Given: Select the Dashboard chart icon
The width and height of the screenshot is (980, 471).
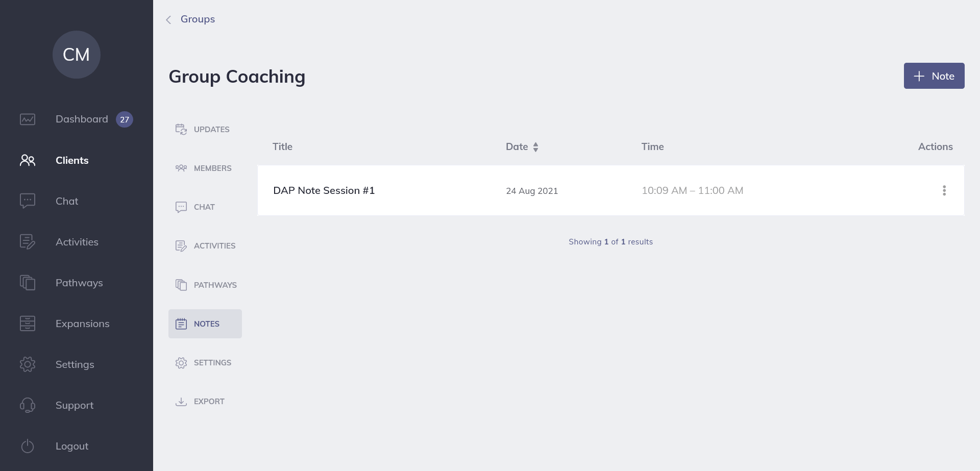Looking at the screenshot, I should click(27, 119).
